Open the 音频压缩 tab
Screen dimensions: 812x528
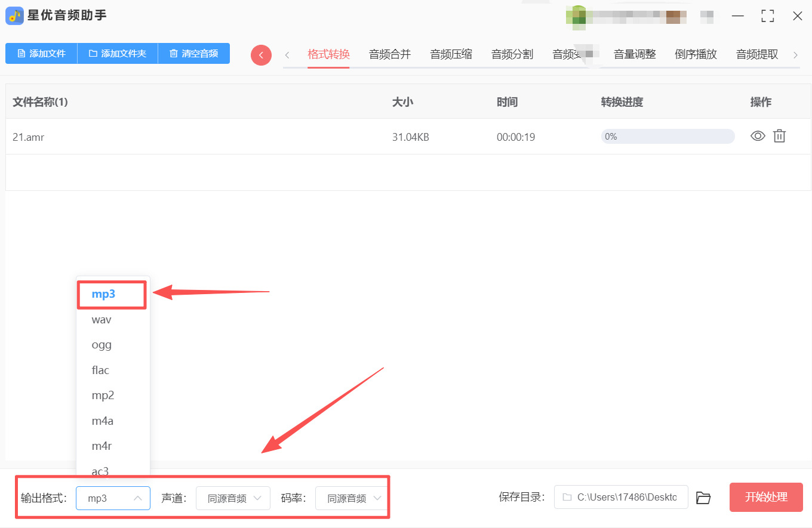(451, 54)
